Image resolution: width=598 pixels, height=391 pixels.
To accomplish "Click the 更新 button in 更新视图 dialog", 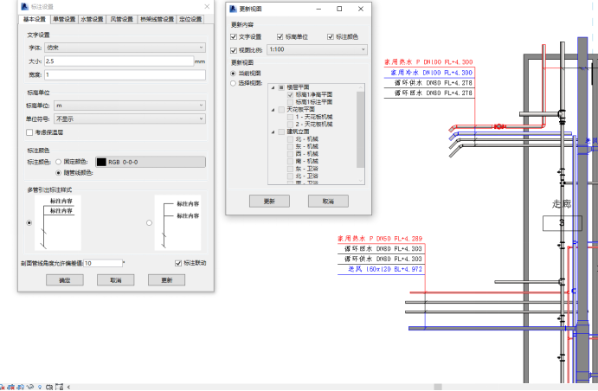I will coord(269,201).
